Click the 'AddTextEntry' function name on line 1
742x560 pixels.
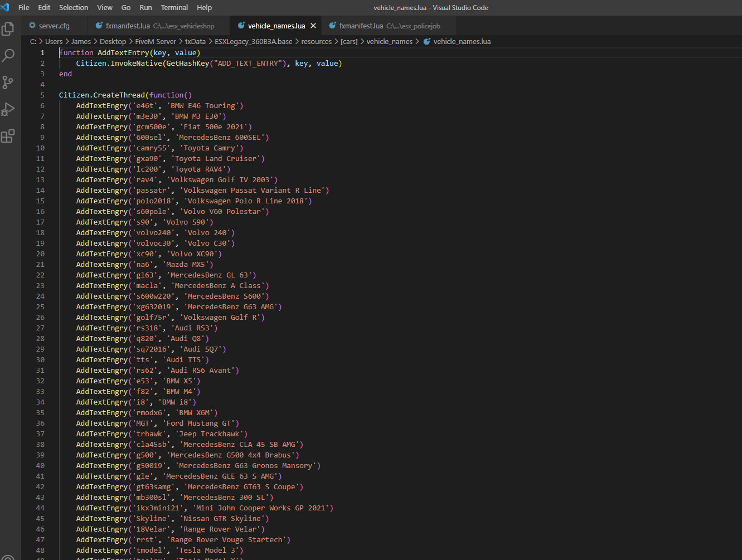pyautogui.click(x=123, y=52)
